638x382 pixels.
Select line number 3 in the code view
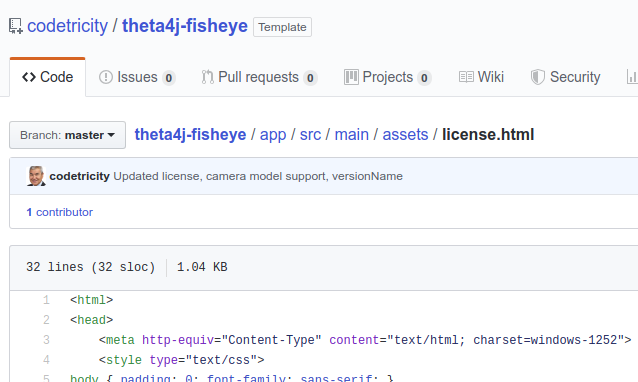tap(46, 340)
